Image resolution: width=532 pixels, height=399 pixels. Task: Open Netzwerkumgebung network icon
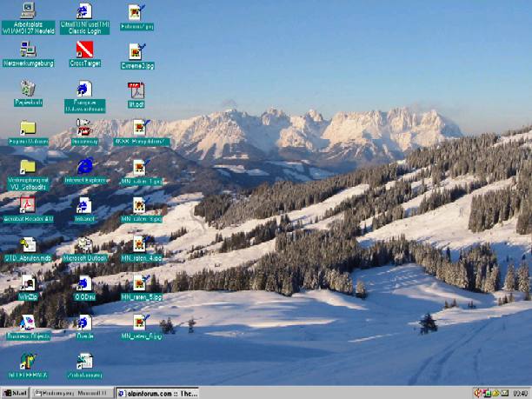[28, 50]
